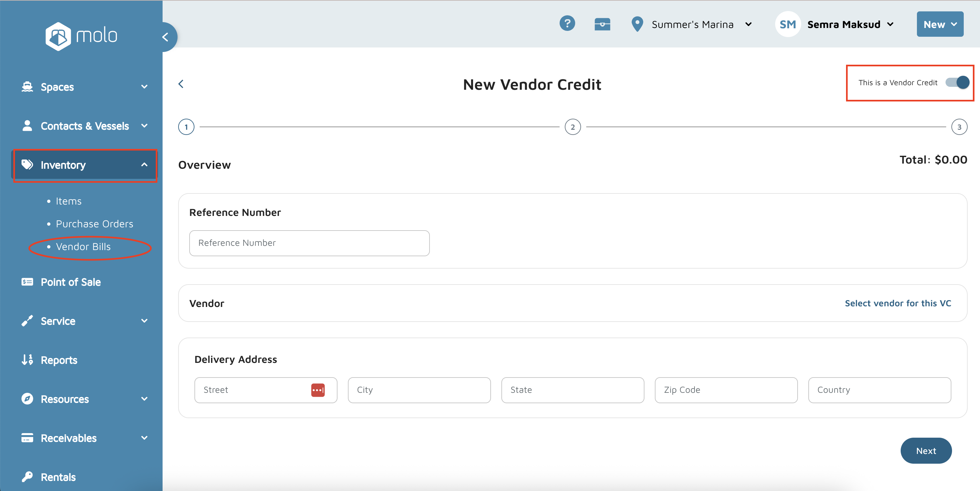Toggle off This is a Vendor Credit
The width and height of the screenshot is (980, 491).
tap(957, 83)
